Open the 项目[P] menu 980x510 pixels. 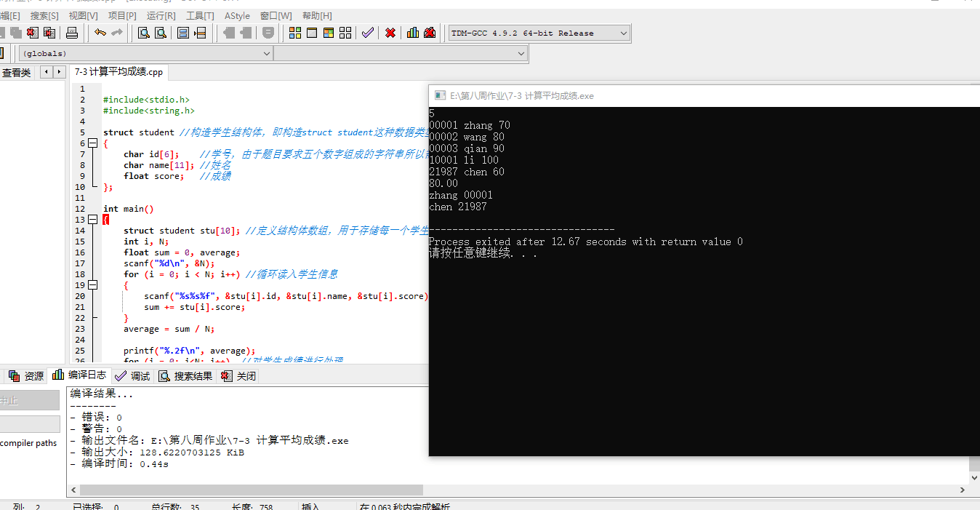(122, 15)
